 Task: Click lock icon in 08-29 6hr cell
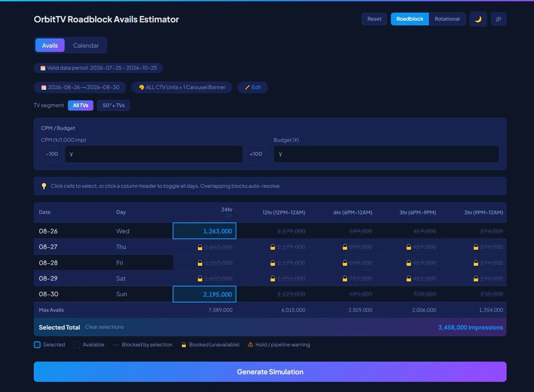coord(345,279)
